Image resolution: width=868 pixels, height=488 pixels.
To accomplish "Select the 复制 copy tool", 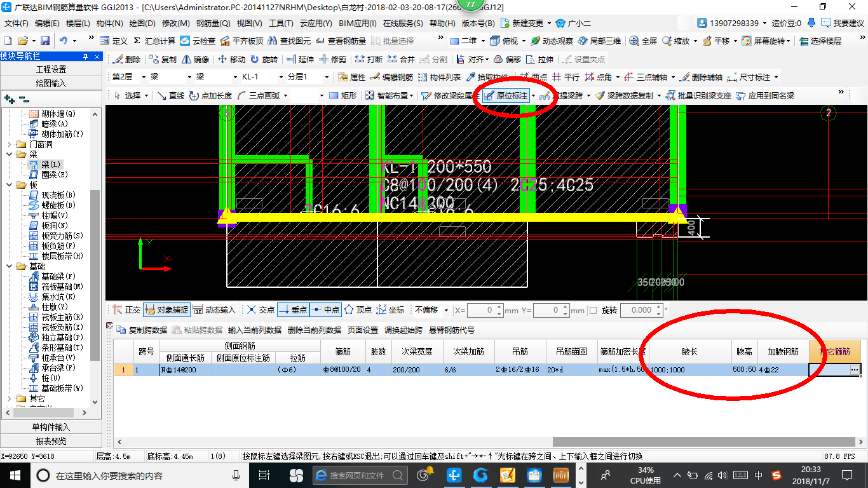I will pos(163,59).
